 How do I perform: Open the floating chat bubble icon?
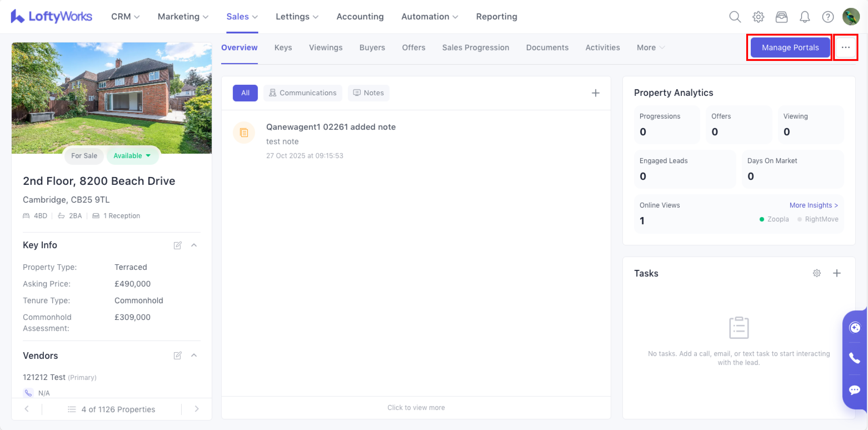(x=854, y=390)
